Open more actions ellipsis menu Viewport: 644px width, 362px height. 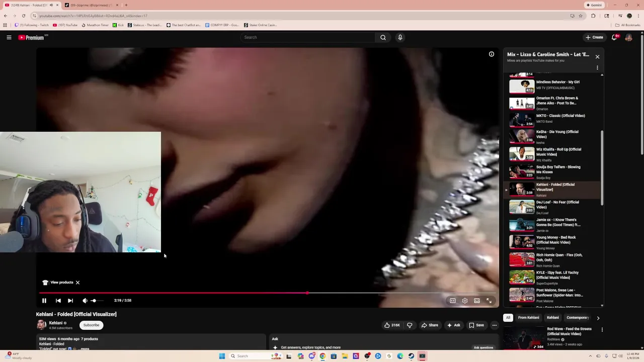[495, 325]
